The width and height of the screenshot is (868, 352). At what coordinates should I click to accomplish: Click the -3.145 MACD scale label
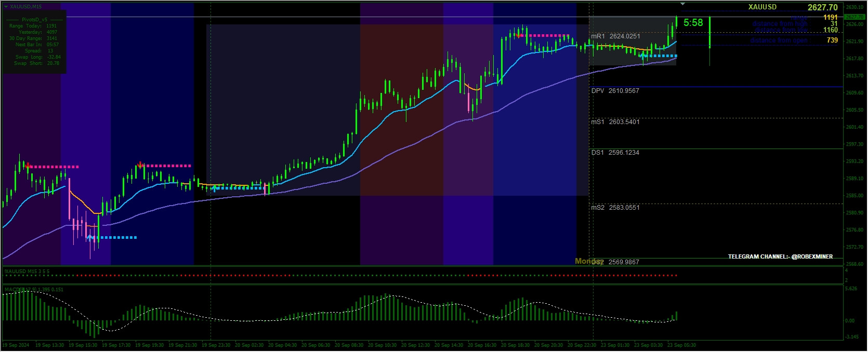coord(851,337)
